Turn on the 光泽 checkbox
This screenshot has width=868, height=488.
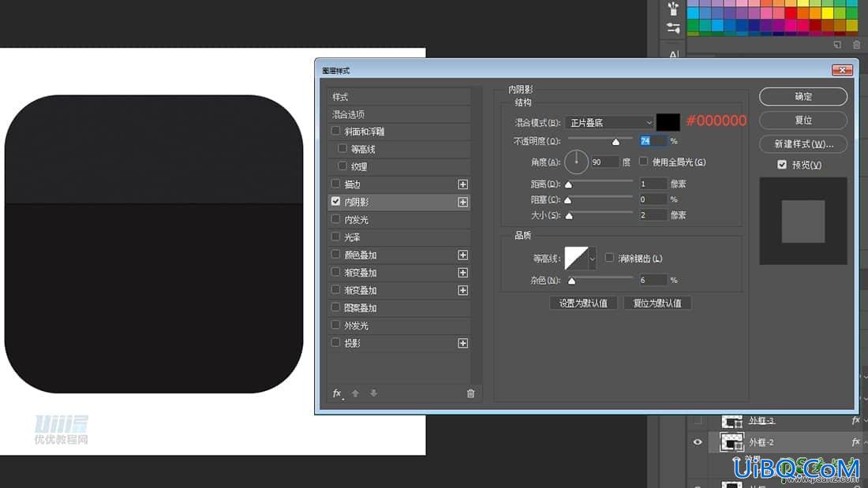coord(335,237)
